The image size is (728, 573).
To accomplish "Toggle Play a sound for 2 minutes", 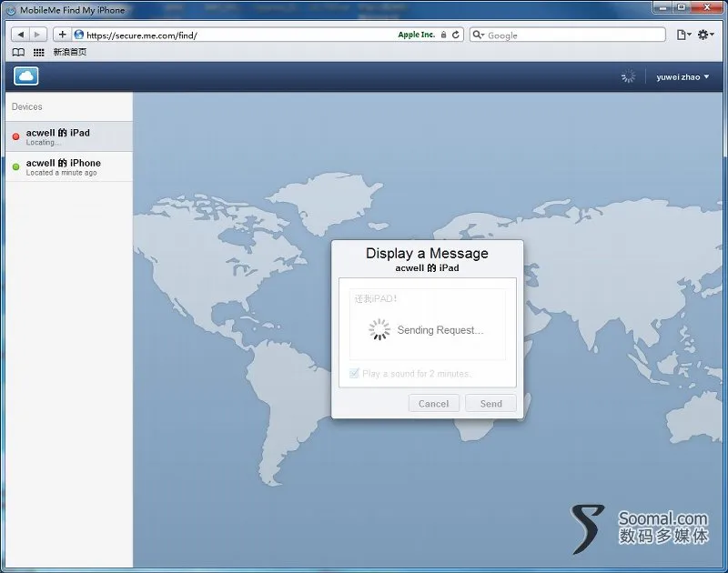I will (354, 373).
